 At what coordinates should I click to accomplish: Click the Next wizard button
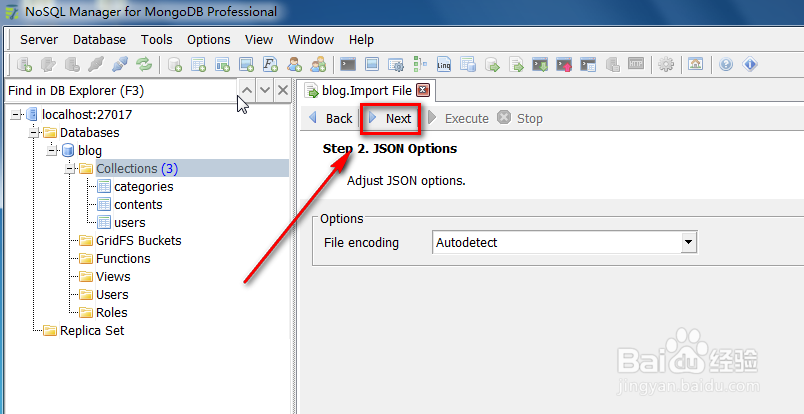pos(391,119)
